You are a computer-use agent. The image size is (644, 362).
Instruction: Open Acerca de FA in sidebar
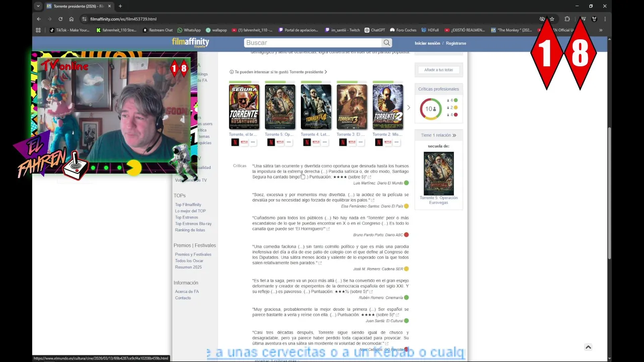coord(187,292)
